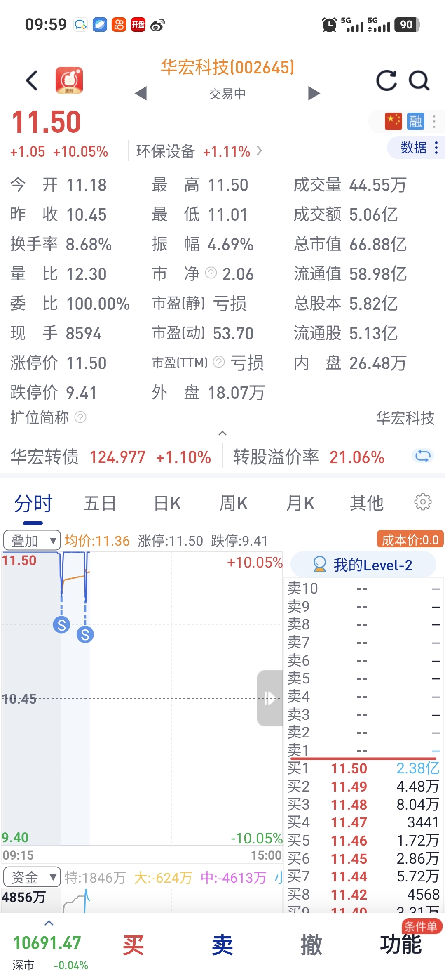The height and width of the screenshot is (980, 445).
Task: Select the 买3 11.48 order row
Action: (x=363, y=805)
